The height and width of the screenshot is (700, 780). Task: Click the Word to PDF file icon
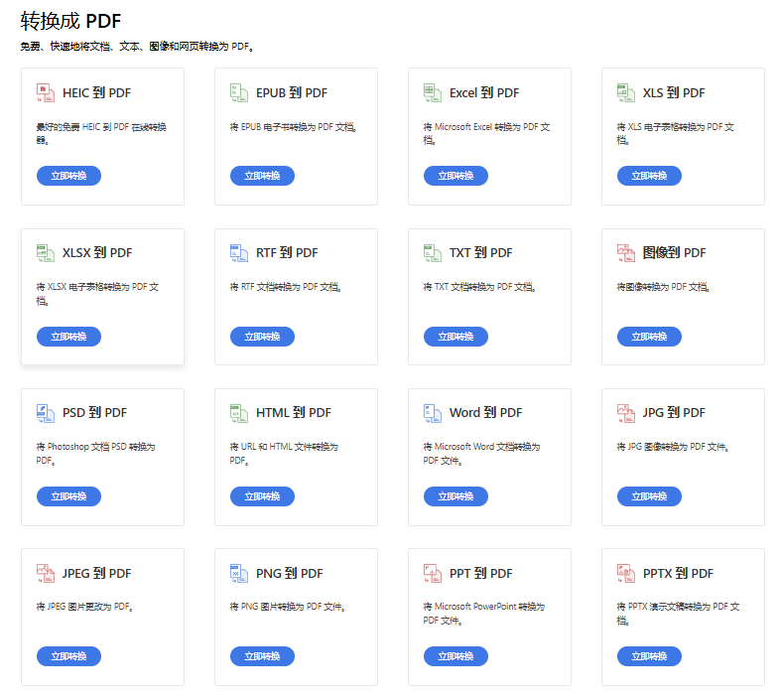point(432,413)
